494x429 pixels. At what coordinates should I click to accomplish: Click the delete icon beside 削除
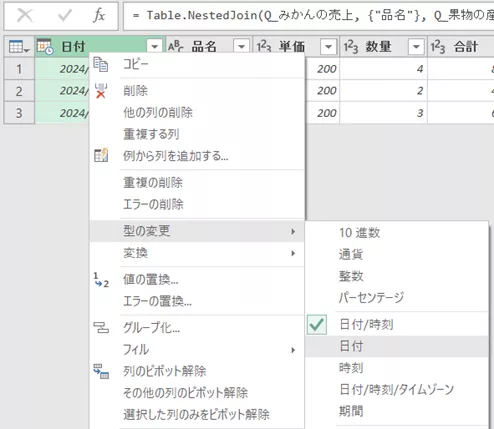(x=101, y=91)
